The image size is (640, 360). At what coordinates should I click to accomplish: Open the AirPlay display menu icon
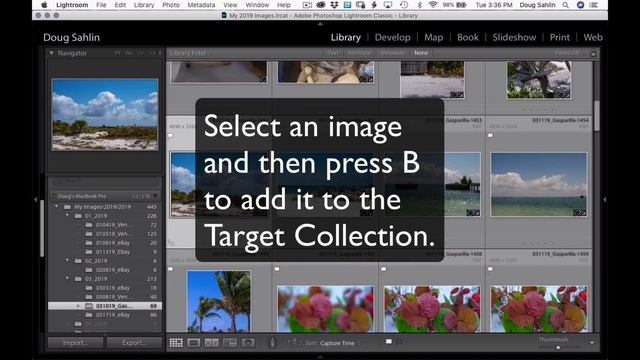(x=388, y=5)
